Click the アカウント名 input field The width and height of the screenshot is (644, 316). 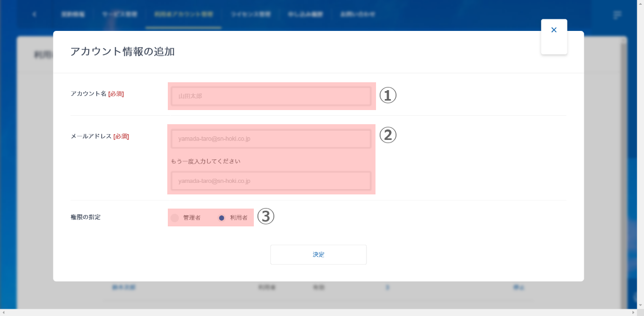click(271, 96)
